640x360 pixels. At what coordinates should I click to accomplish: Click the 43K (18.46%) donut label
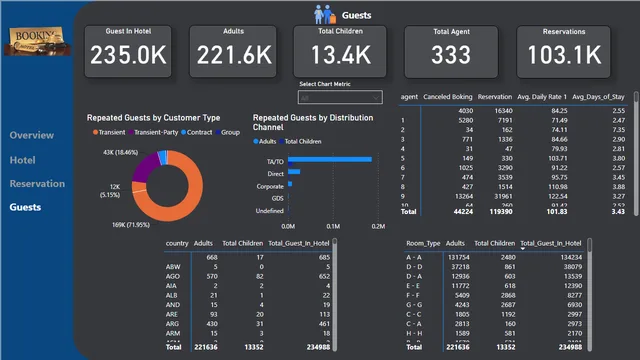pyautogui.click(x=120, y=152)
